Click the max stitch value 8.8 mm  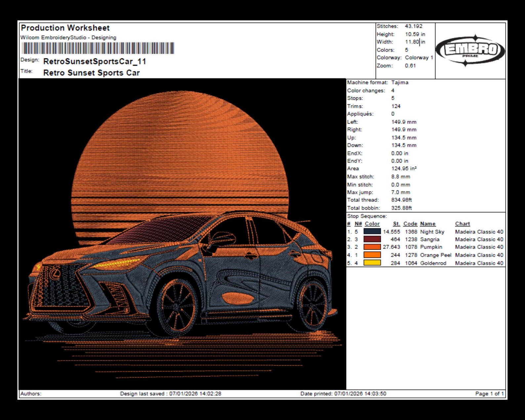tap(401, 177)
